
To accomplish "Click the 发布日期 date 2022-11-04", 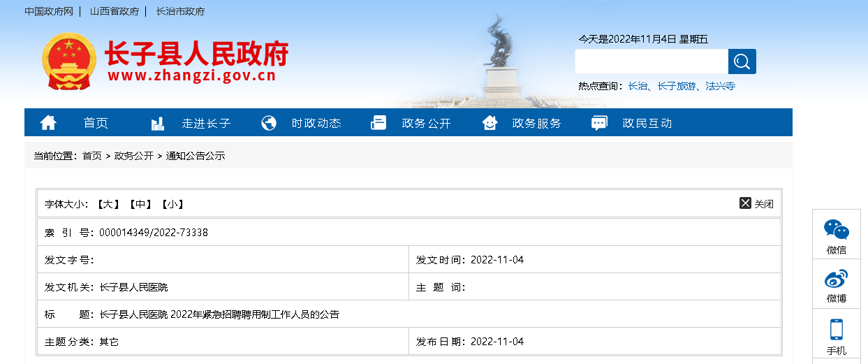I will 497,342.
